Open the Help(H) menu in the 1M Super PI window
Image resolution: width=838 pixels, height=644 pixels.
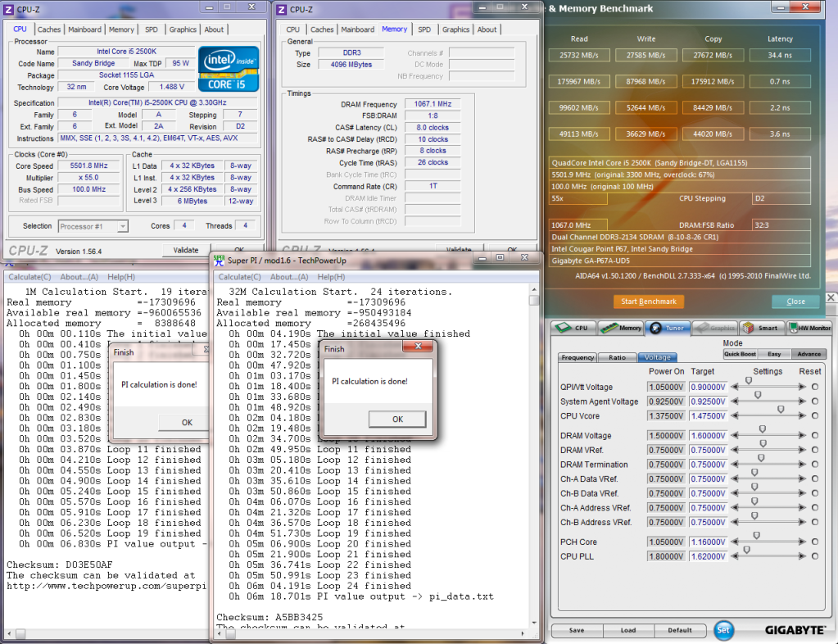(121, 277)
